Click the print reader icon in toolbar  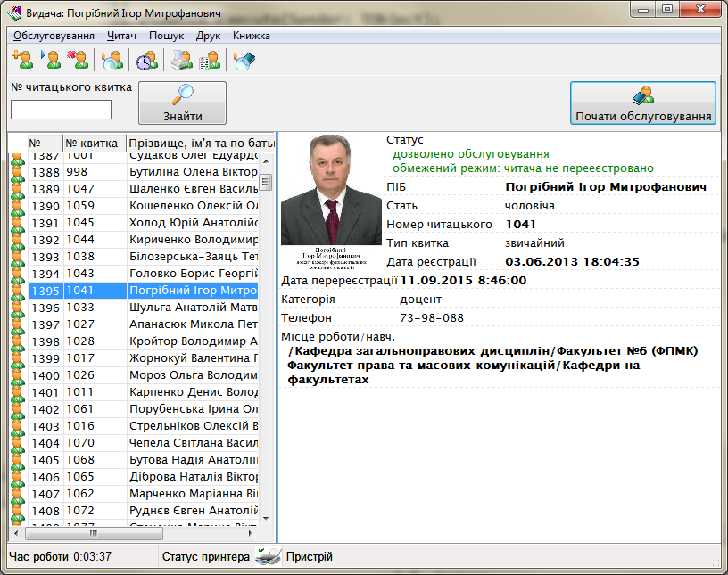(x=181, y=60)
